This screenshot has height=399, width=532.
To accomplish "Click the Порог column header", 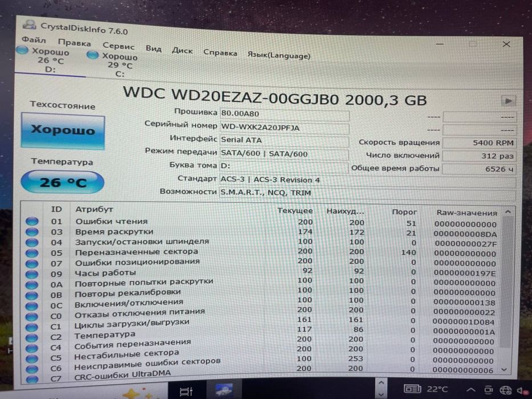I will point(404,212).
